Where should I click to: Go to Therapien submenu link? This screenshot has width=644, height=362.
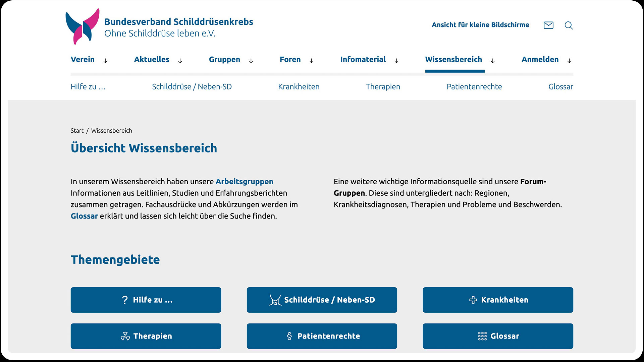point(383,86)
